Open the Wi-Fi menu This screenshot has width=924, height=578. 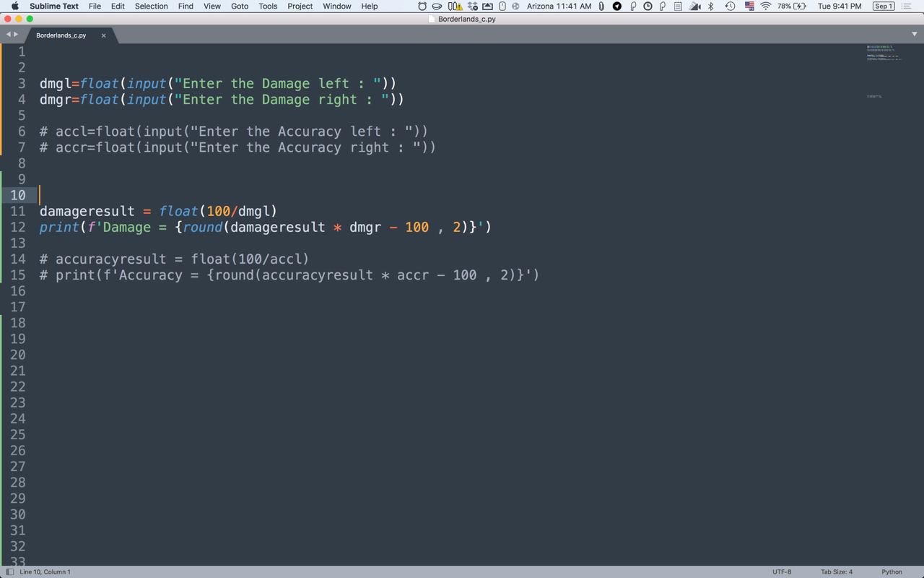766,6
